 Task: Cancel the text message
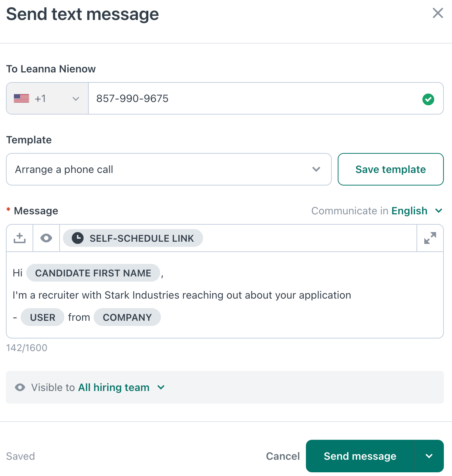click(283, 456)
